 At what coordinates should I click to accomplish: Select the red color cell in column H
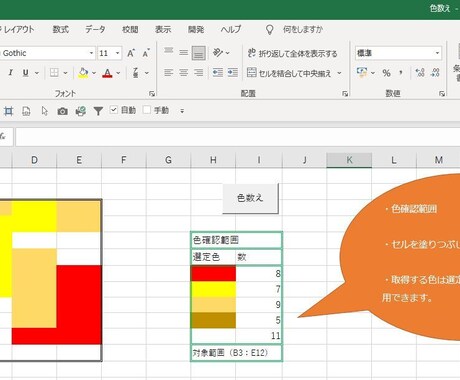coord(213,273)
